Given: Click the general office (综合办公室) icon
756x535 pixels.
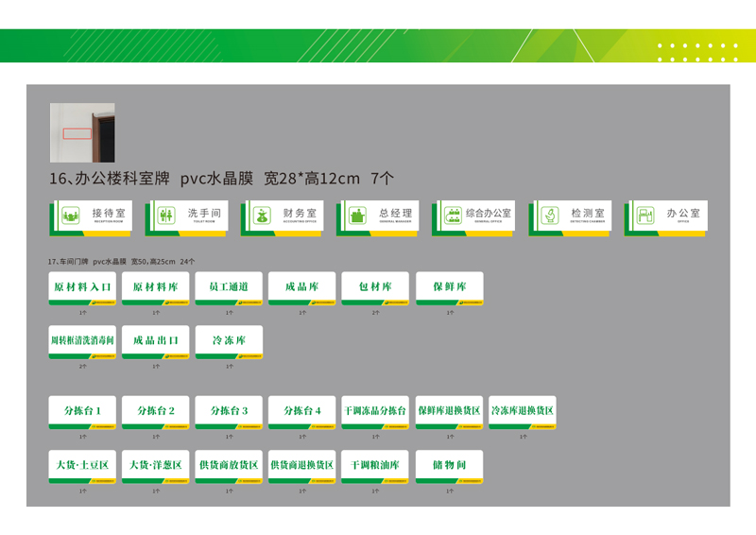Looking at the screenshot, I should click(x=453, y=216).
